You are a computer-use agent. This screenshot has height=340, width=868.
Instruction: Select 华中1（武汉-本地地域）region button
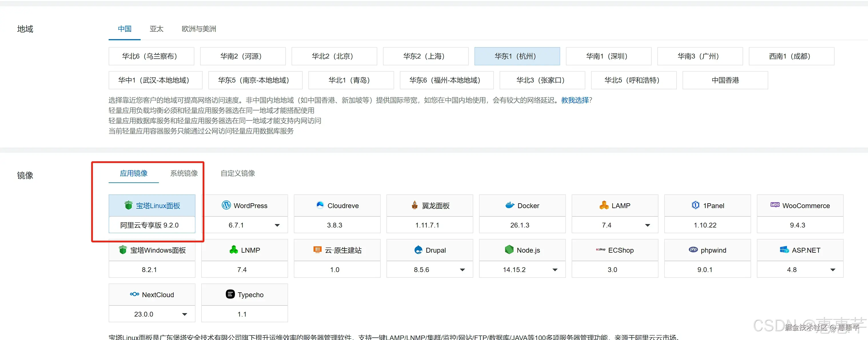[x=155, y=80]
